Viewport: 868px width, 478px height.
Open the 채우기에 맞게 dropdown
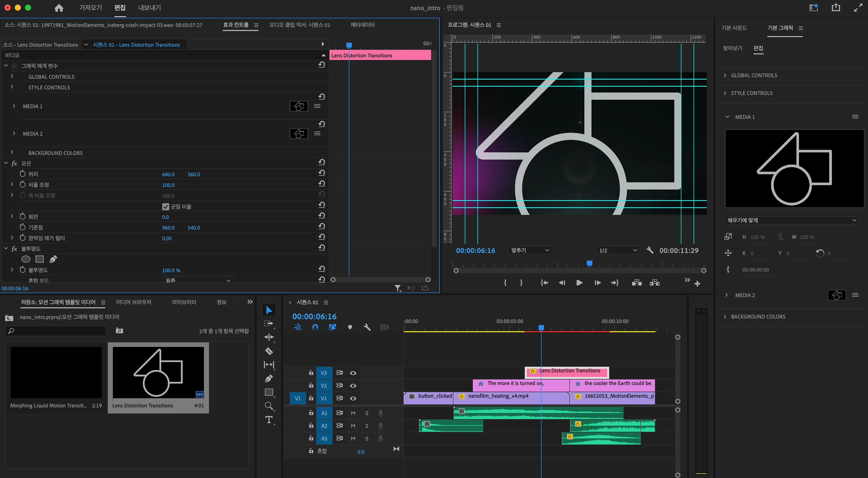[791, 220]
